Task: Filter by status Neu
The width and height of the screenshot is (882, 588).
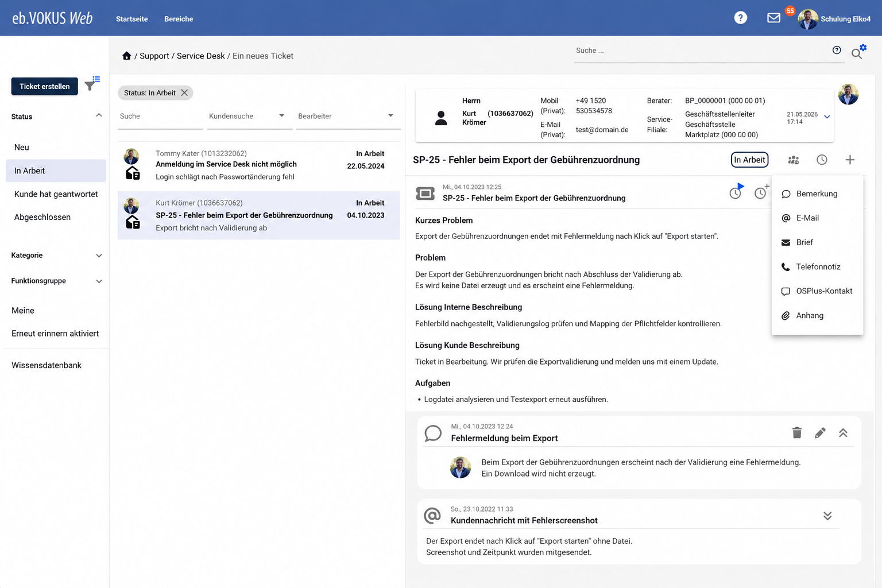Action: [x=56, y=148]
